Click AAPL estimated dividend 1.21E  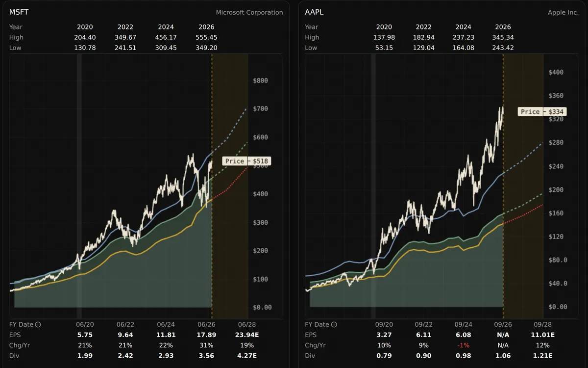(543, 356)
